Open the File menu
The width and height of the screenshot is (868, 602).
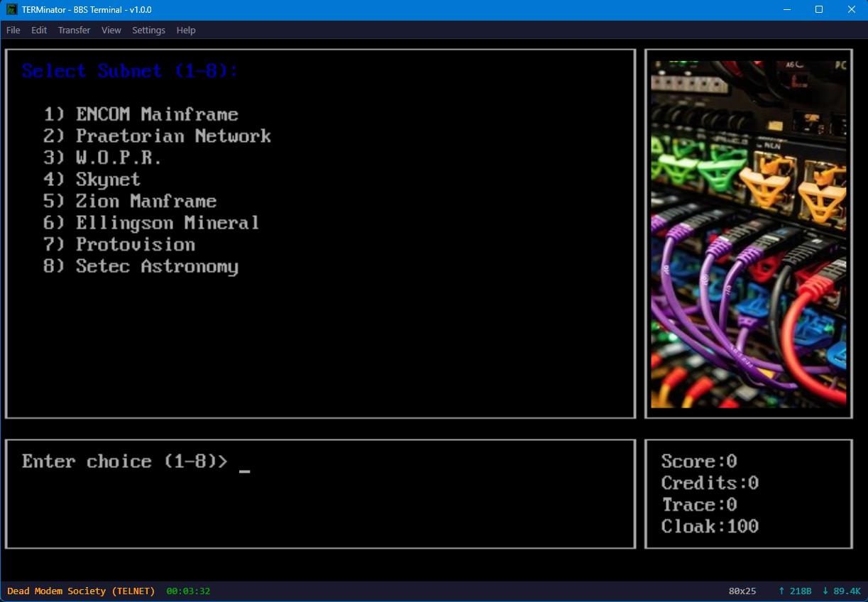click(x=13, y=30)
